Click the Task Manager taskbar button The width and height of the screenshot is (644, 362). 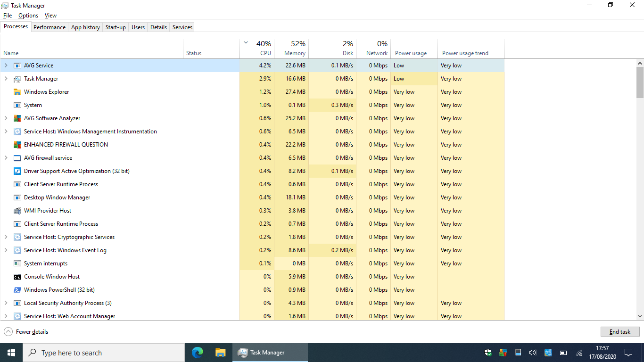[270, 353]
